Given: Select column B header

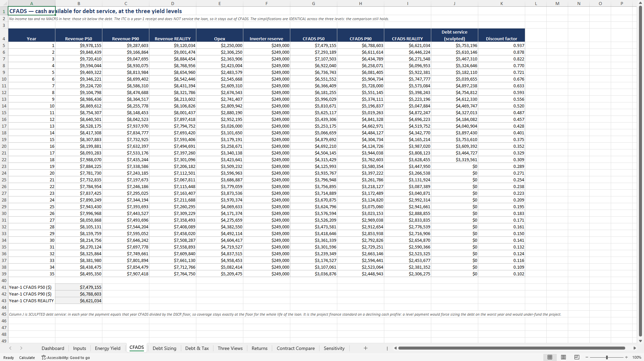Looking at the screenshot, I should coord(79,3).
